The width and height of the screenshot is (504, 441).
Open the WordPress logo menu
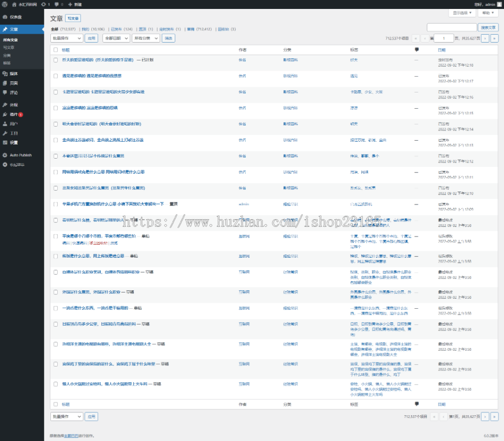point(4,4)
